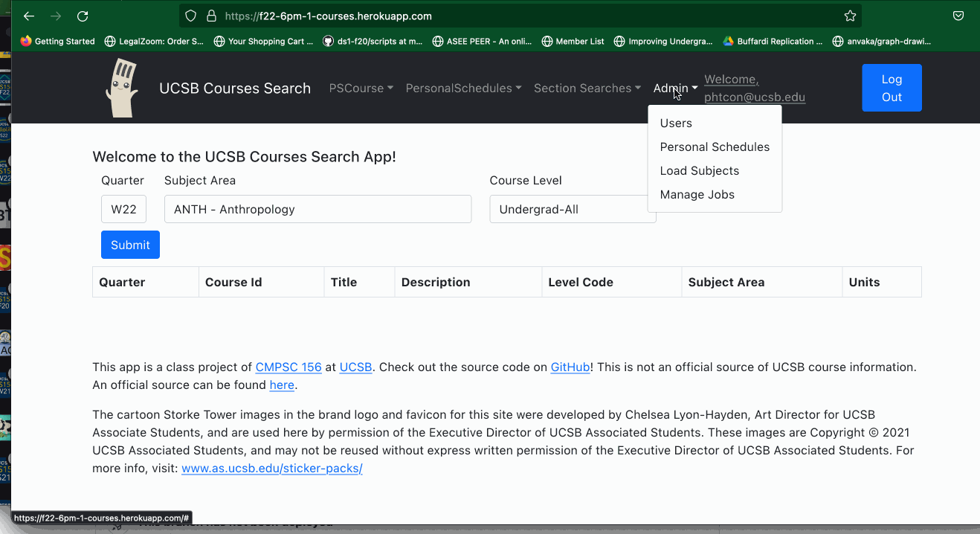Click the Log Out button
The height and width of the screenshot is (534, 980).
[891, 88]
